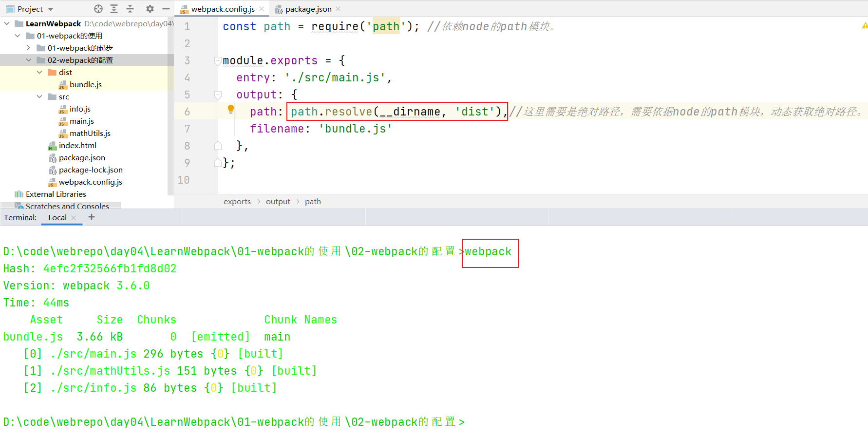Collapse the LearnWebpack root folder
The image size is (868, 438).
click(x=7, y=23)
